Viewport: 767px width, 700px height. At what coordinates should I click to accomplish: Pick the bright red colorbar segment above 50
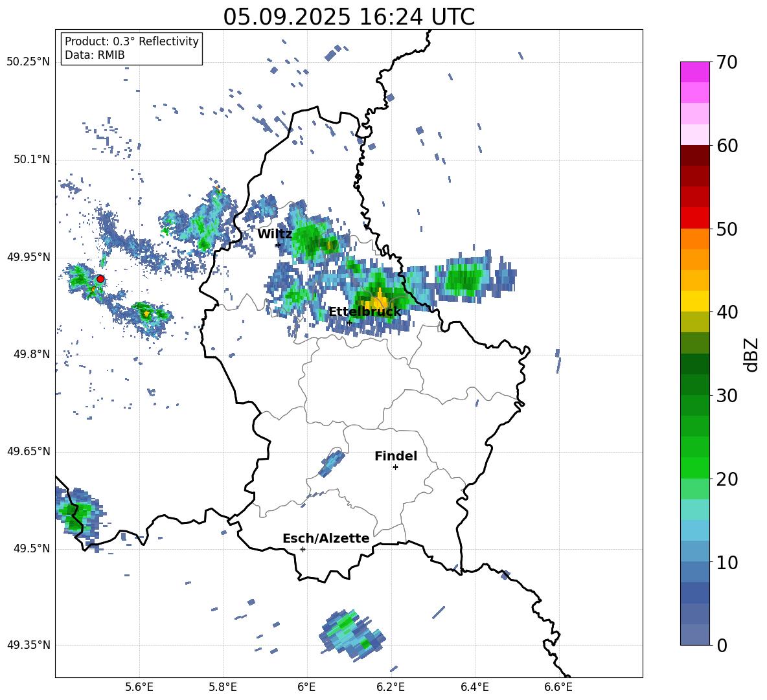tap(694, 218)
